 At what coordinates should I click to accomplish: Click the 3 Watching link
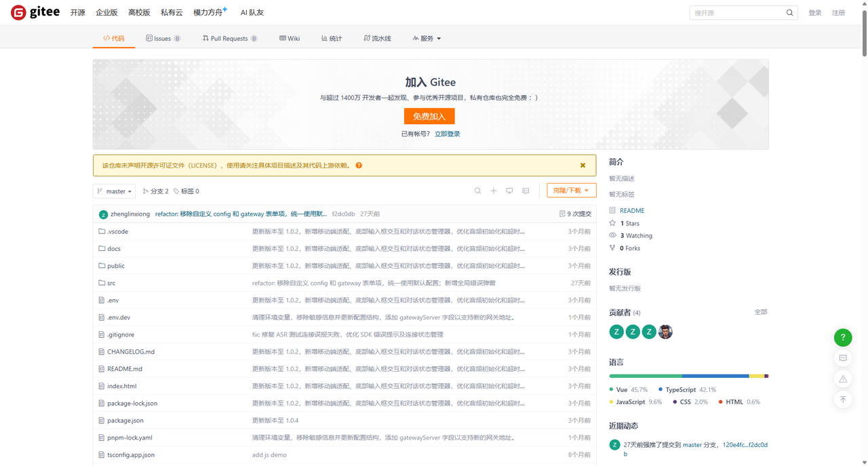pos(636,235)
